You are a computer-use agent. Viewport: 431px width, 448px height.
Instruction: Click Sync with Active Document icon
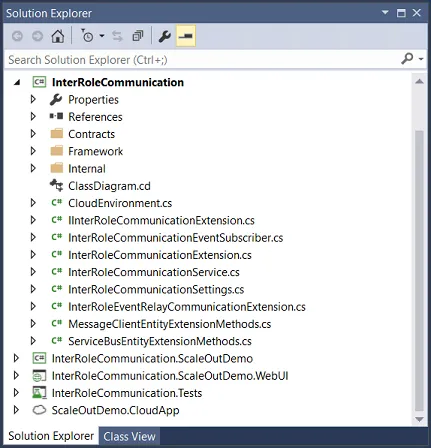[x=117, y=36]
